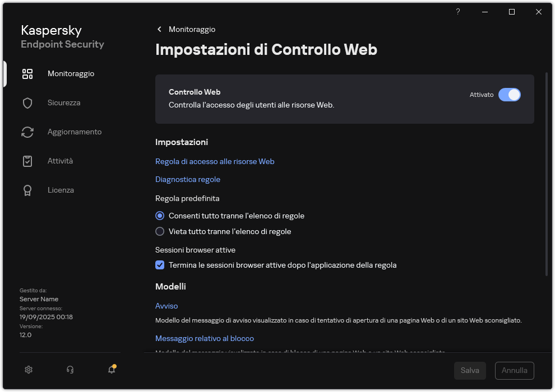Click the Monitoraggio breadcrumb label
The height and width of the screenshot is (392, 555).
point(191,29)
